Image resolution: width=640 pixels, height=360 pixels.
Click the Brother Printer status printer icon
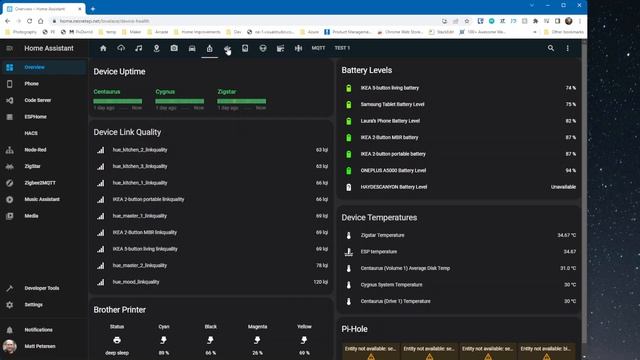click(117, 340)
